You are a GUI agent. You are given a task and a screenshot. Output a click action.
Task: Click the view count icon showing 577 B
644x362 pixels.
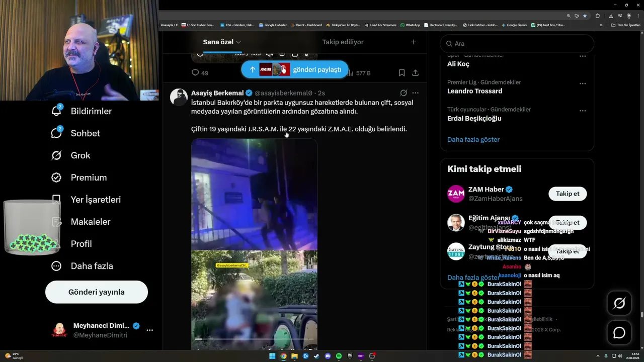pos(350,73)
